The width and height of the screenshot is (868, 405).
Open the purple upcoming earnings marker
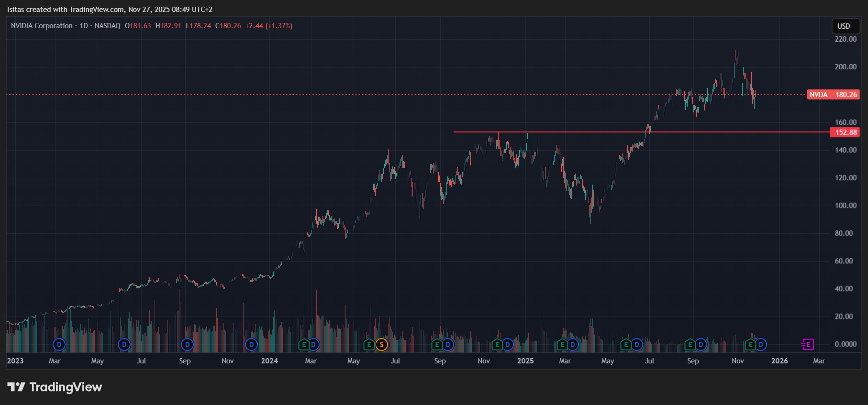(808, 344)
